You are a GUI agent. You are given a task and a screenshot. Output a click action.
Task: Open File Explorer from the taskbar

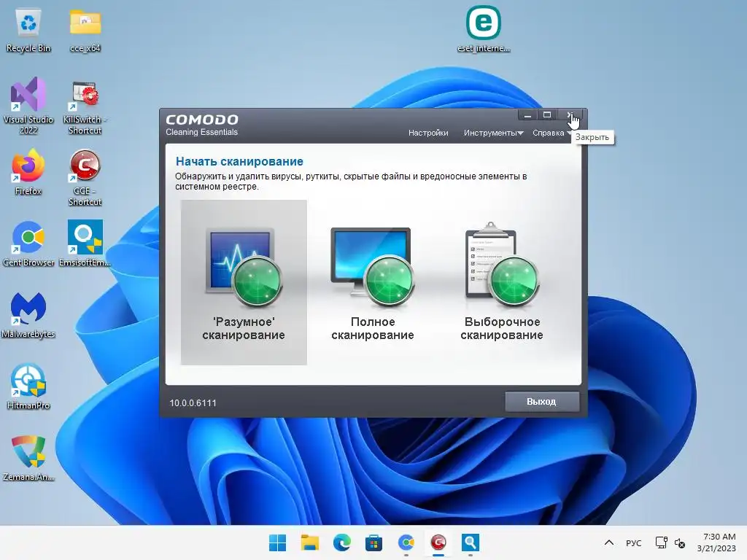(309, 542)
